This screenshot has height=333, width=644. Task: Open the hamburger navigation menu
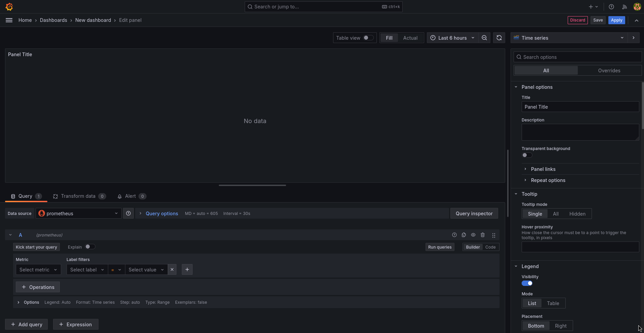(9, 20)
